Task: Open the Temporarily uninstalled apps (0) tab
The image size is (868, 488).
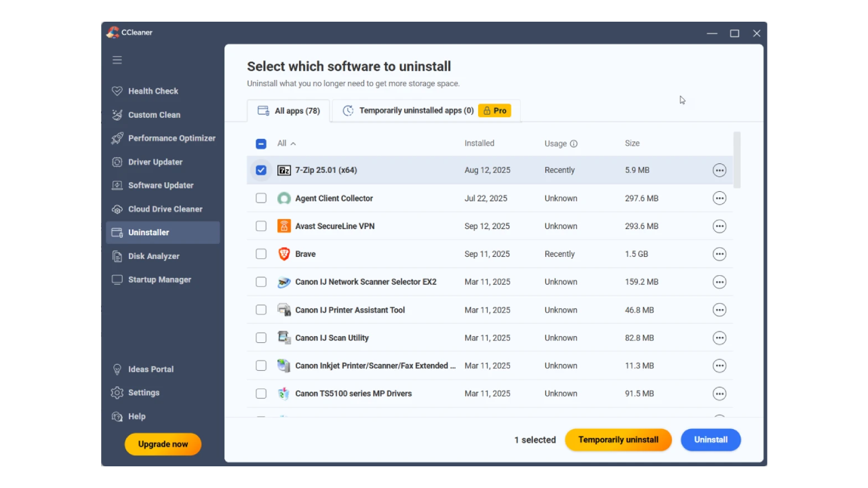Action: tap(426, 110)
